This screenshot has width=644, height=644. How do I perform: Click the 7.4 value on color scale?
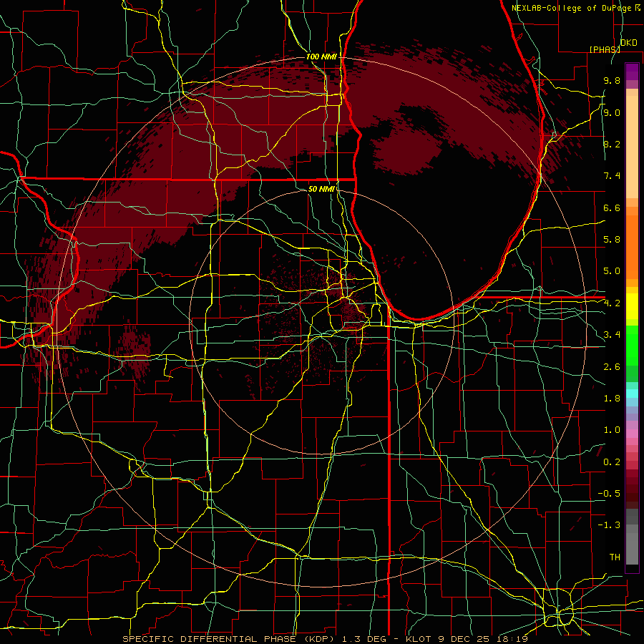tap(612, 176)
